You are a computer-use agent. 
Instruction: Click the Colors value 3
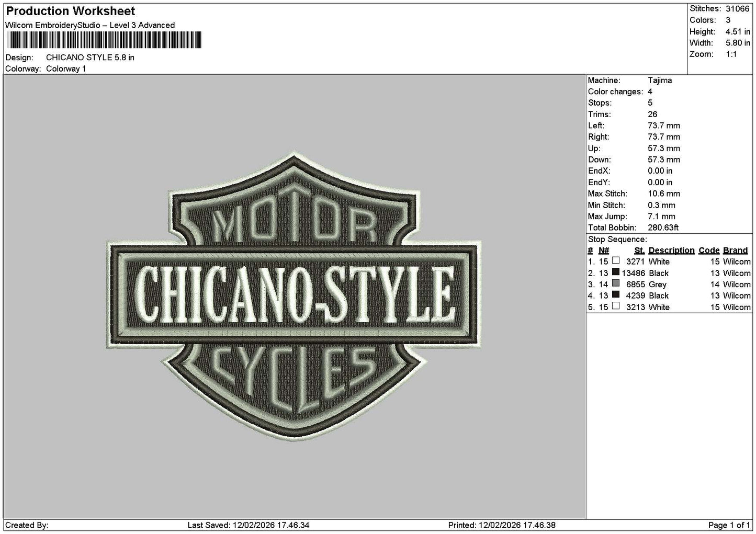[x=728, y=20]
